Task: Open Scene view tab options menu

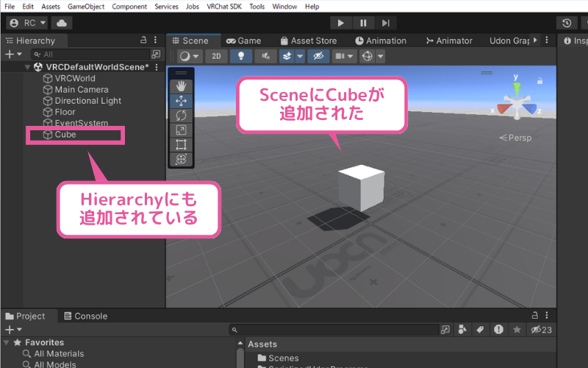Action: coord(547,40)
